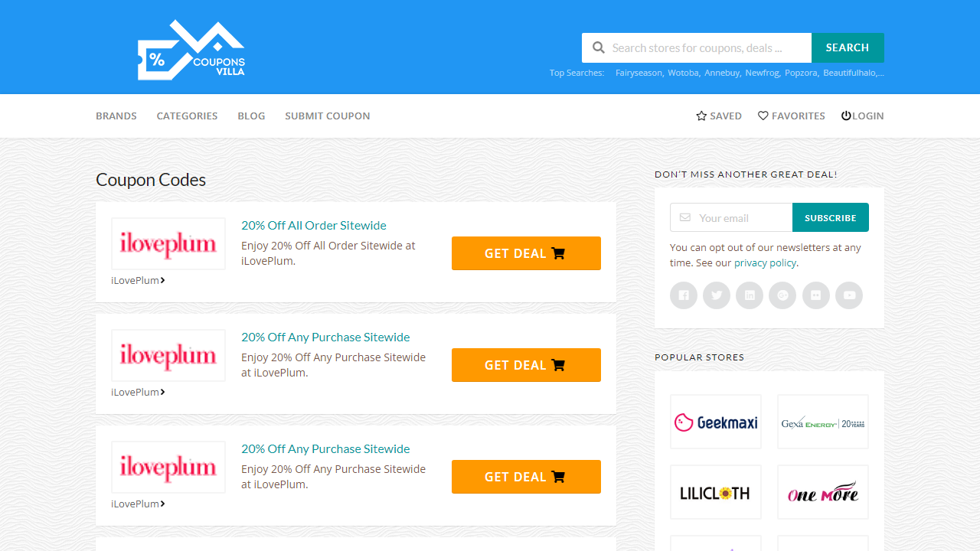Click the magnifier icon in search box
Viewport: 980px width, 551px height.
(599, 47)
